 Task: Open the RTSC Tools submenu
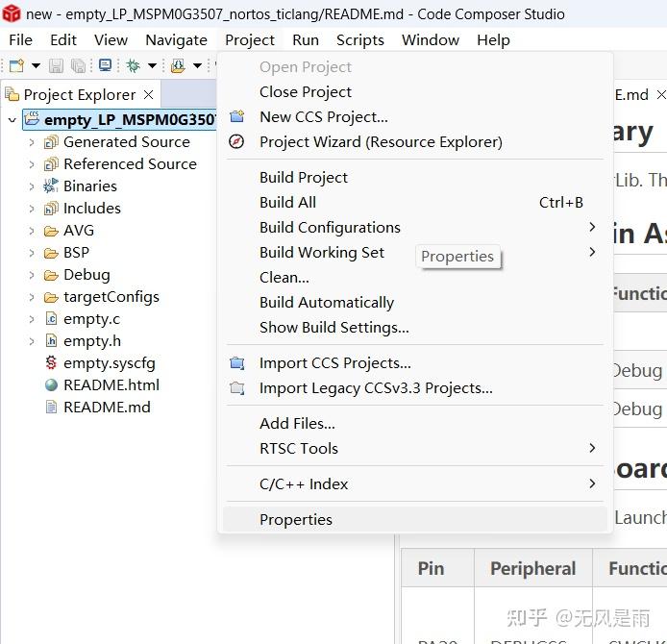tap(415, 448)
